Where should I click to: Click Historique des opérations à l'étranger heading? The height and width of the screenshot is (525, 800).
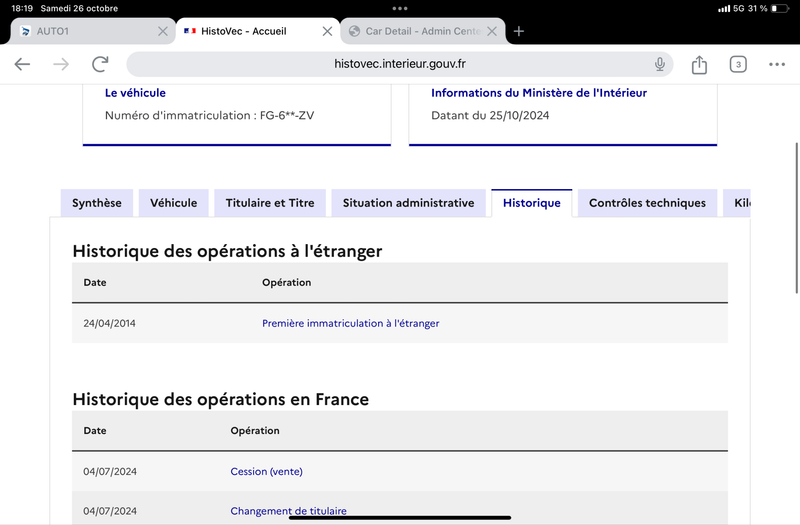(227, 251)
